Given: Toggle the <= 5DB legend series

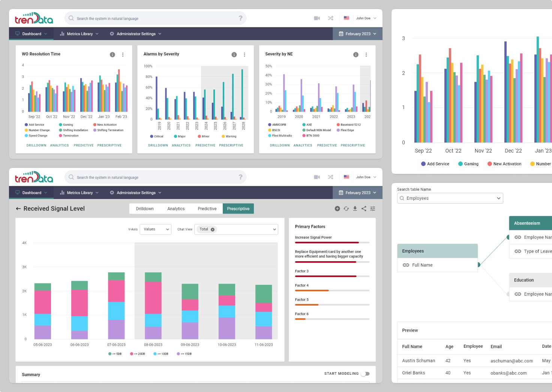Looking at the screenshot, I should 115,354.
